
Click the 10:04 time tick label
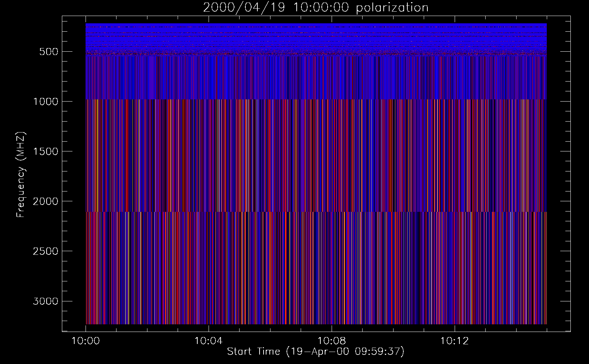coord(209,341)
